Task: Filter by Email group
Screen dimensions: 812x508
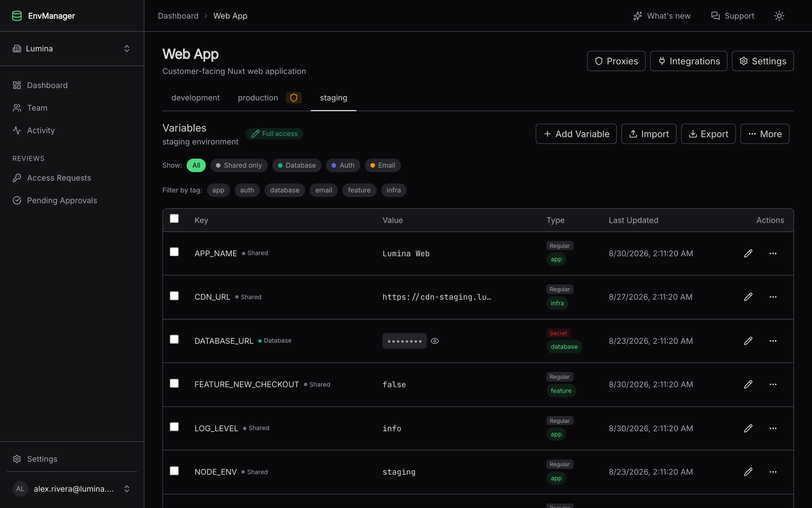Action: 383,165
